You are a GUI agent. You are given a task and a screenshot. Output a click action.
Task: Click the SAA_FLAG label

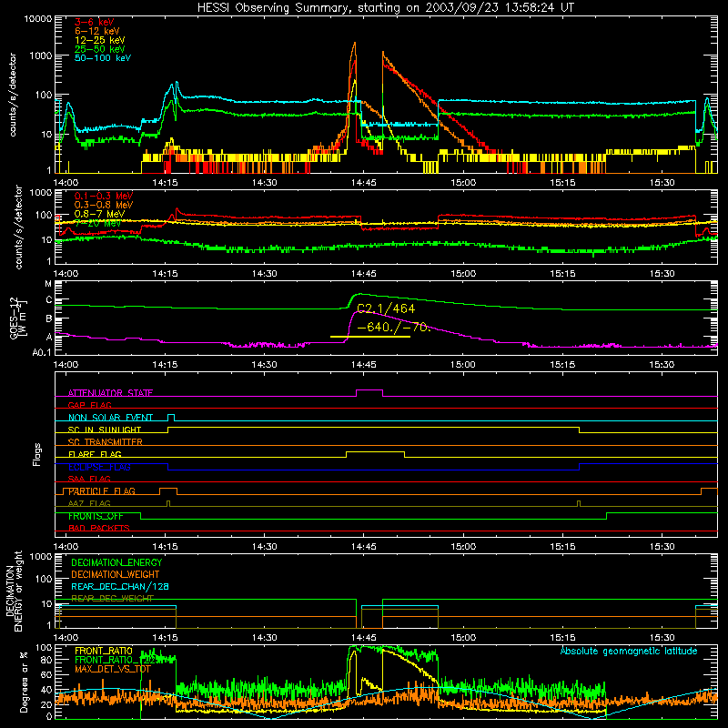point(89,479)
